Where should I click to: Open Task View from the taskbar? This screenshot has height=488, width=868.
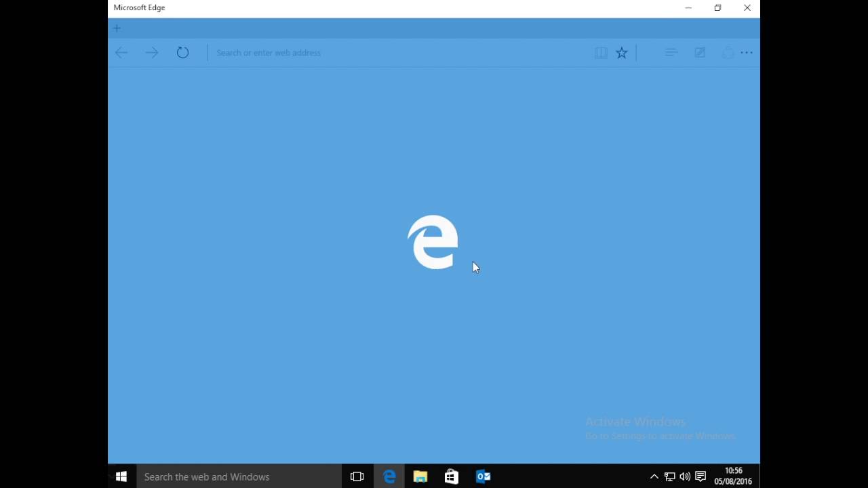pyautogui.click(x=357, y=477)
